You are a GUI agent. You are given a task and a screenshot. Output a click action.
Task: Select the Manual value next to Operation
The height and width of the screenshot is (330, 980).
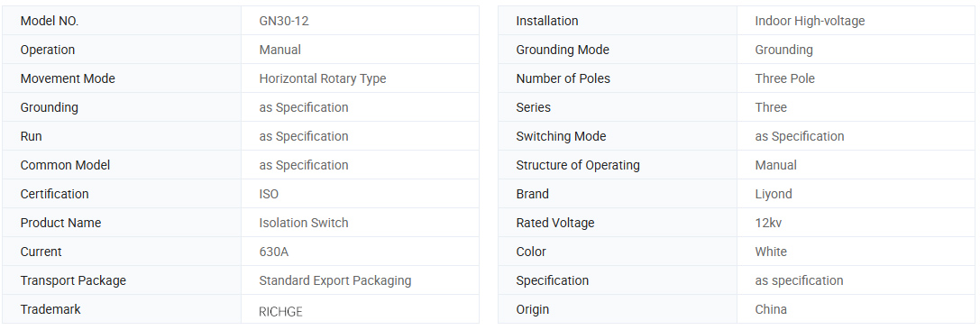coord(280,50)
